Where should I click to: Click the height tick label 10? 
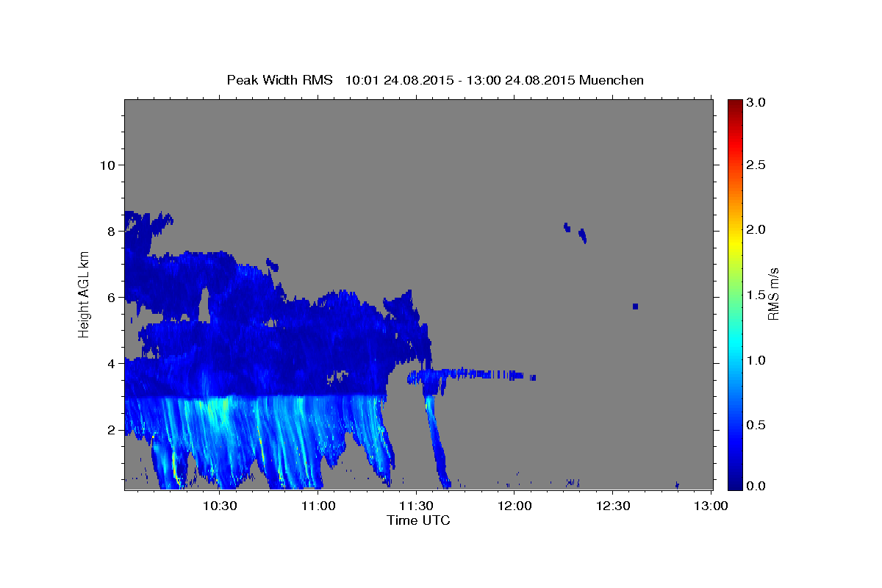[107, 165]
